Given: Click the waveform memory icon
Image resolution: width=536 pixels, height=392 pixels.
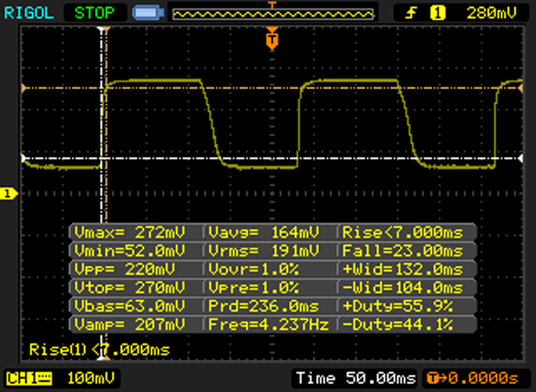Looking at the screenshot, I should 145,12.
